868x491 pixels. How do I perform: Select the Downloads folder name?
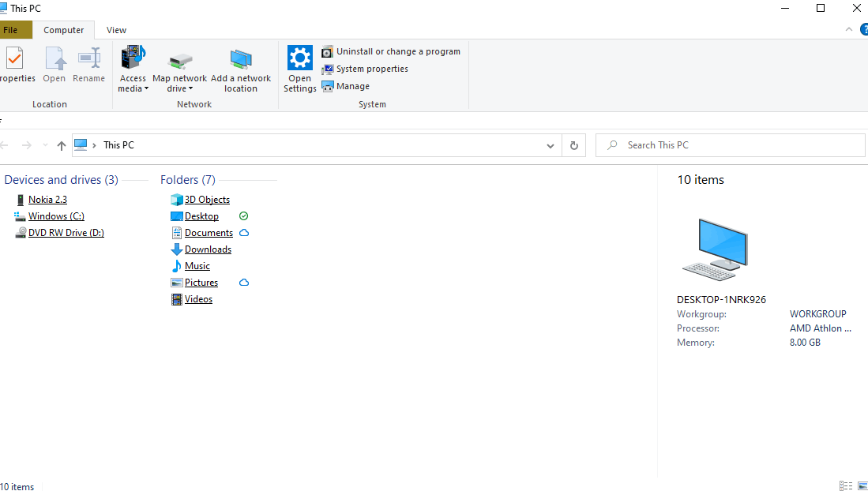point(209,249)
